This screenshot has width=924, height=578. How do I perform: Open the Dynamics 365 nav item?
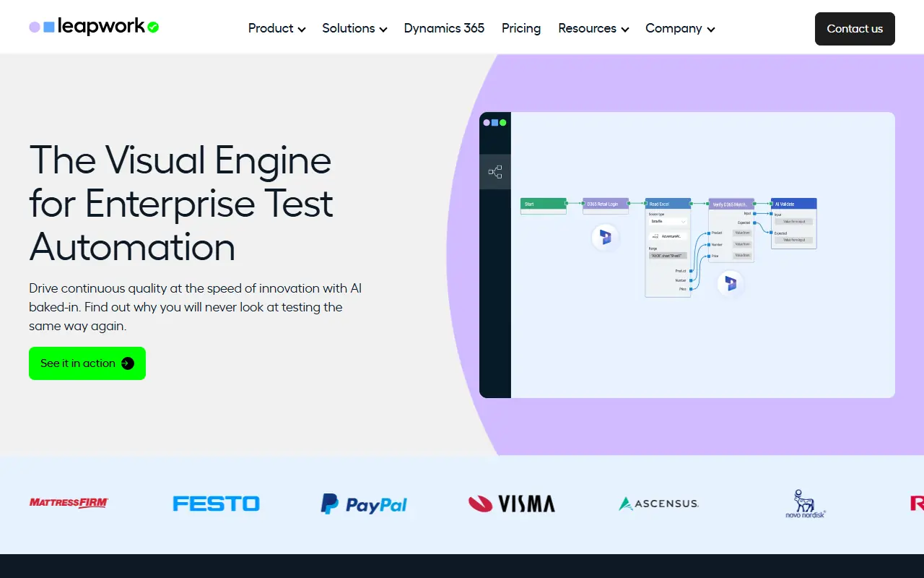pyautogui.click(x=444, y=28)
